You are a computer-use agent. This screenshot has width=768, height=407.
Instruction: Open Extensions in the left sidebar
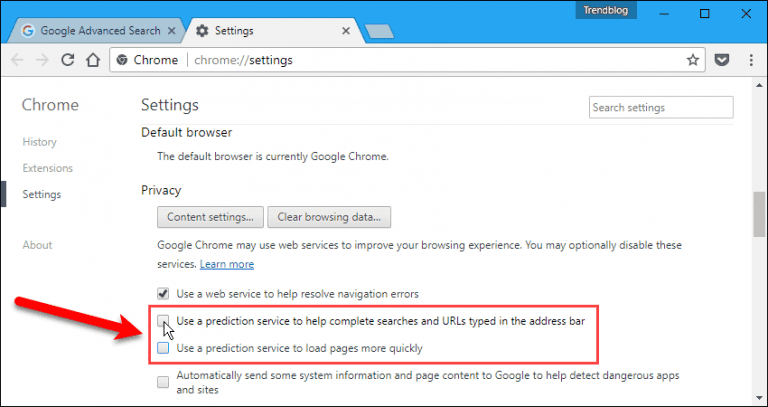(46, 168)
